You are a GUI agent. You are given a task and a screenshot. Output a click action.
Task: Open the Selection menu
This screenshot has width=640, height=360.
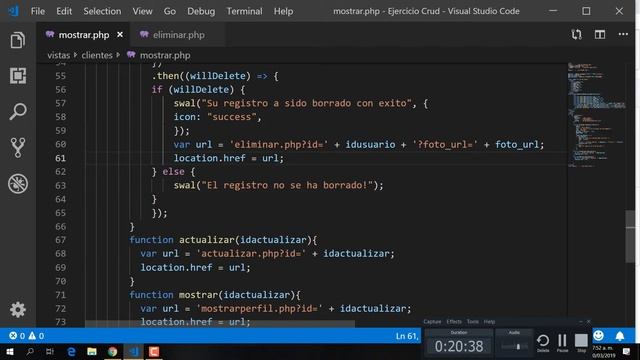click(102, 11)
